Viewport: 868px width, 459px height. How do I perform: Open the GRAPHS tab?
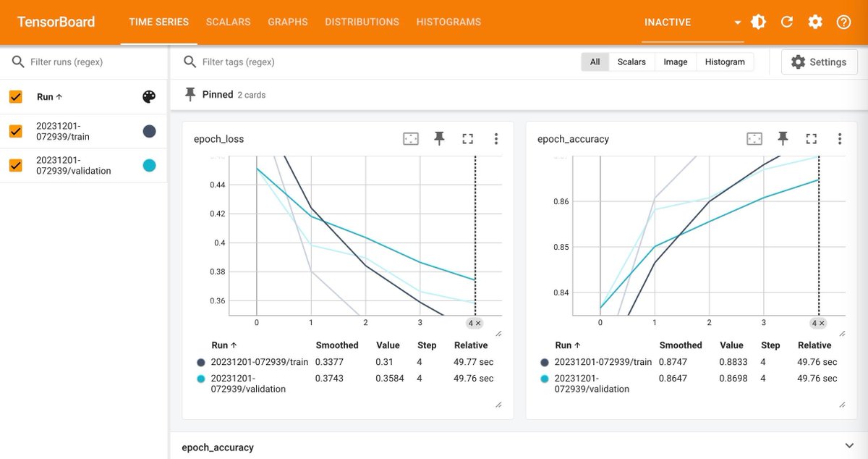click(x=287, y=22)
